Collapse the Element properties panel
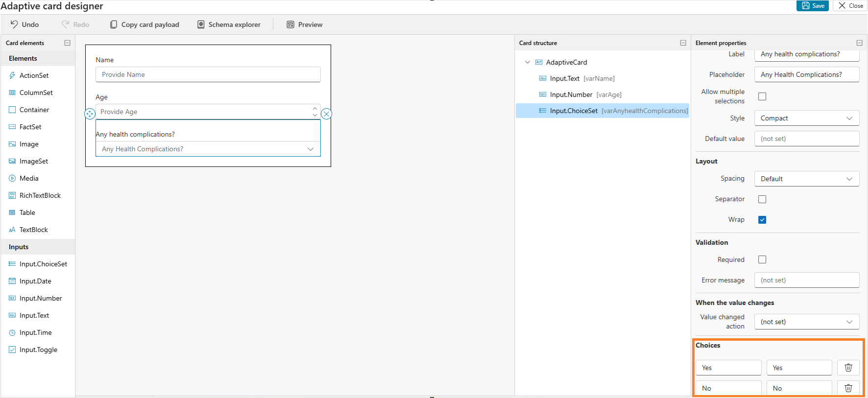868x398 pixels. pos(859,43)
